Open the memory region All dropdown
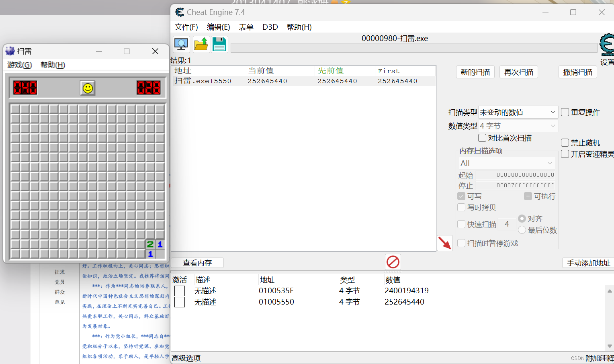 [x=507, y=163]
